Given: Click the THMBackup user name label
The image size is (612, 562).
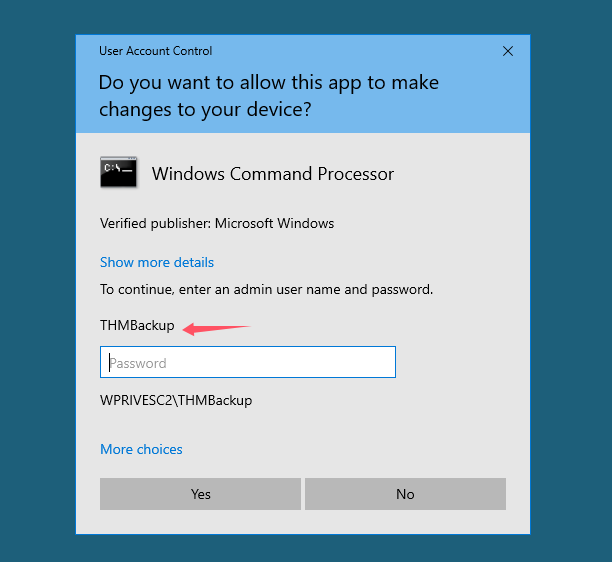Looking at the screenshot, I should coord(137,326).
